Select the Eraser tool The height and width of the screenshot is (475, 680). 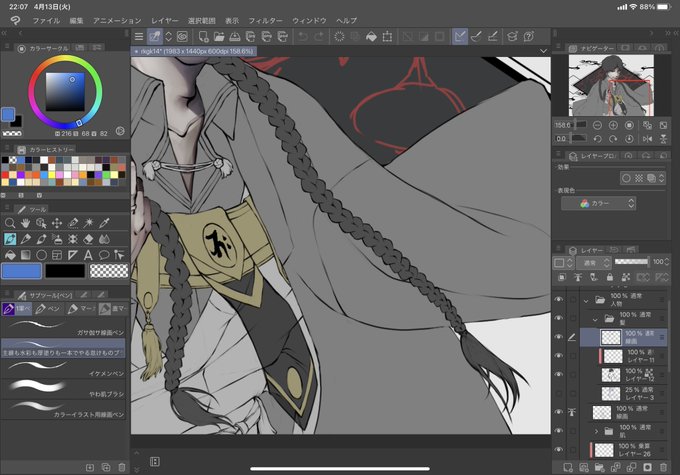coord(88,239)
